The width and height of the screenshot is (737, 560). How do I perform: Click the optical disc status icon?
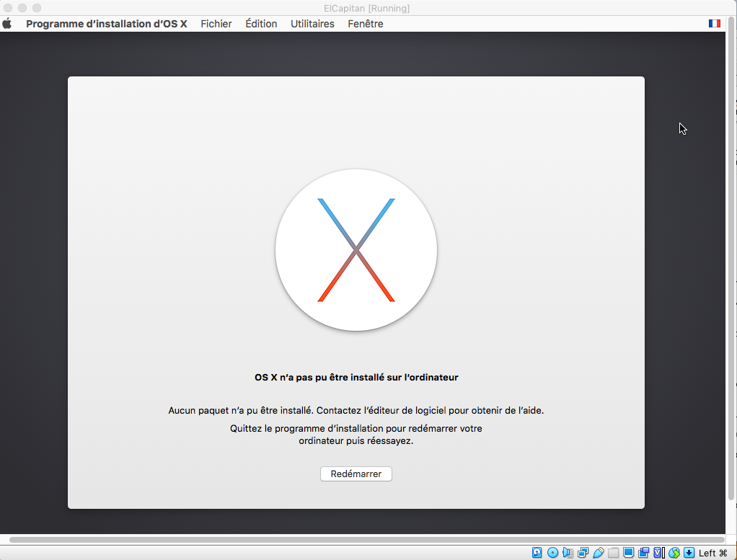[552, 553]
